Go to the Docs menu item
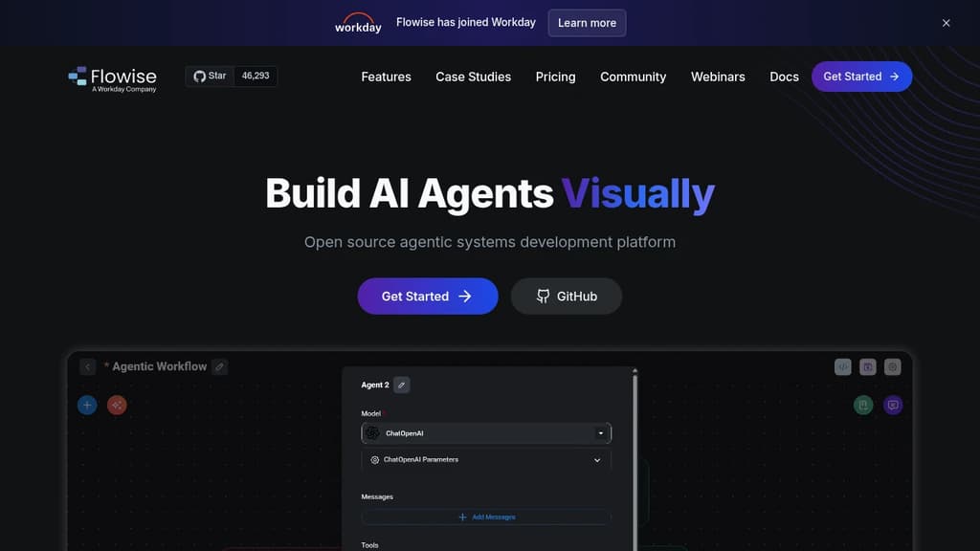Image resolution: width=980 pixels, height=551 pixels. tap(784, 77)
